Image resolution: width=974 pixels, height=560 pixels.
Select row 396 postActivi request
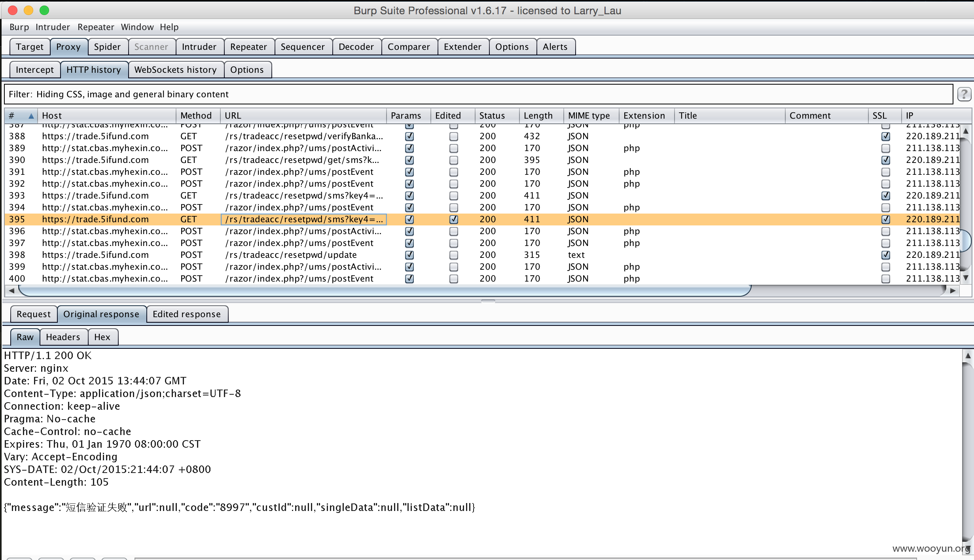(x=483, y=231)
